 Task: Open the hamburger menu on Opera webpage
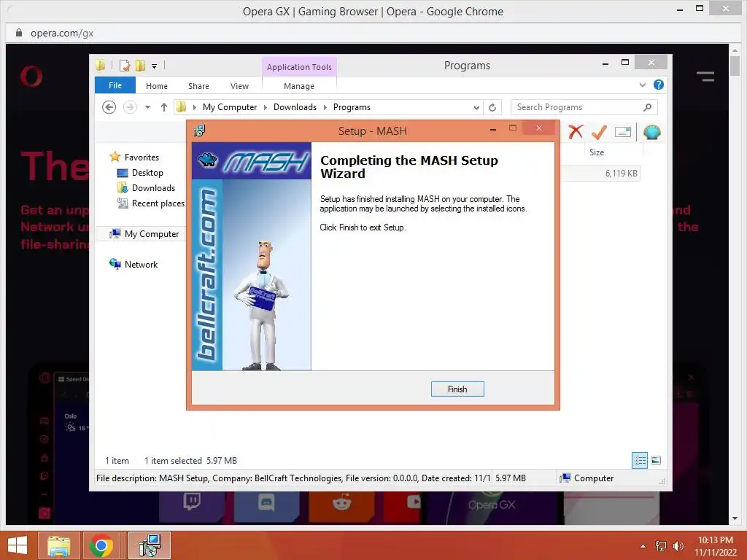pyautogui.click(x=705, y=76)
